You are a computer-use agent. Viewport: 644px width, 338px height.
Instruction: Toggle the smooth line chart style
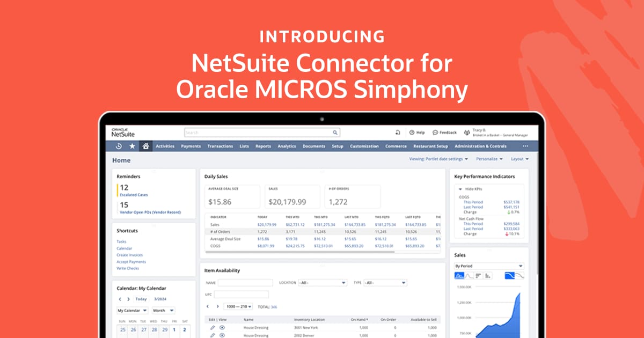[x=510, y=275]
